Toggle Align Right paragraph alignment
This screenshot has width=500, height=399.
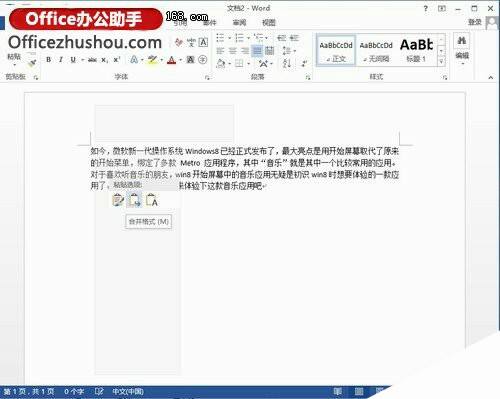245,51
